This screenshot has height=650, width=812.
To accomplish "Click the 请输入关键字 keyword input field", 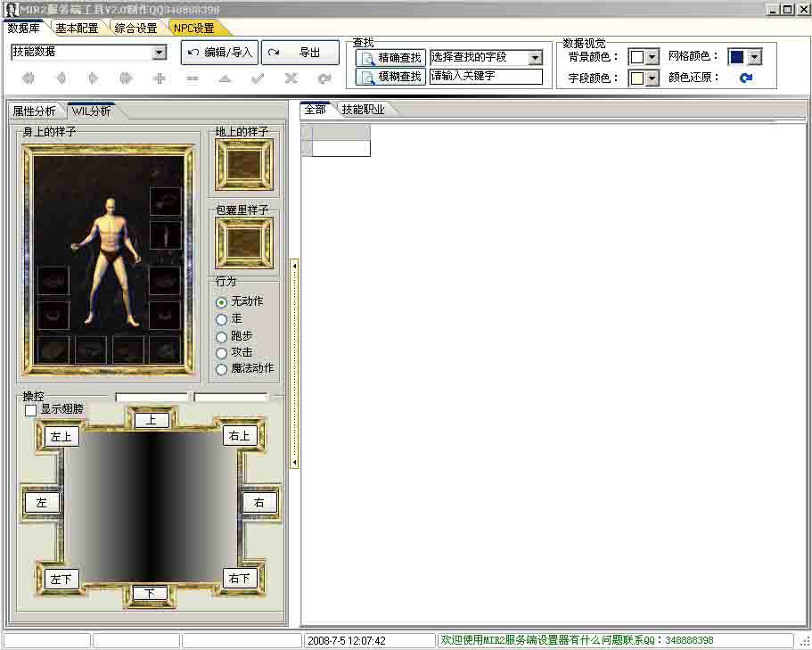I will point(486,77).
